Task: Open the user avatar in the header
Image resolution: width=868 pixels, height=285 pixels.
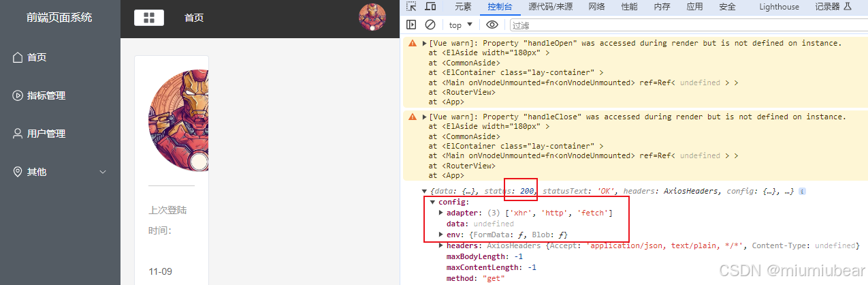Action: click(372, 18)
